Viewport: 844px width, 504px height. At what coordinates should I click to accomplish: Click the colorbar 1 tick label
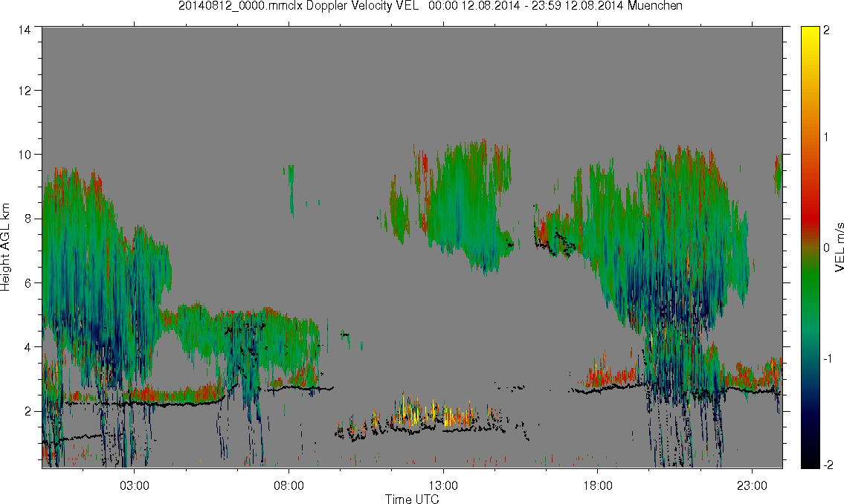pyautogui.click(x=826, y=138)
